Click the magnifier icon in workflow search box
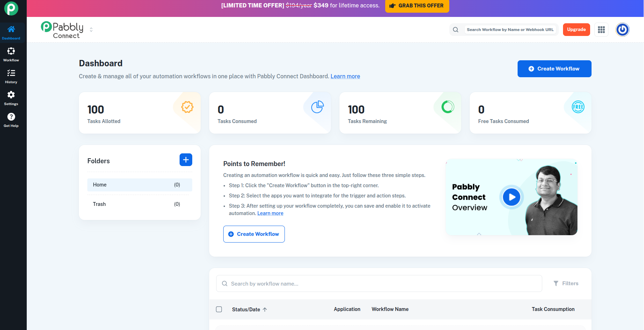 [225, 283]
